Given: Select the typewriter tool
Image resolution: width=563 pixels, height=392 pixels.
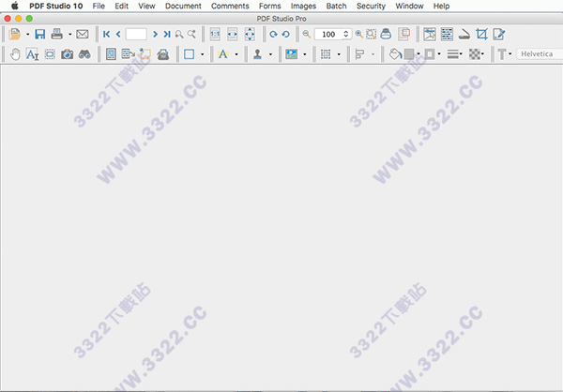Looking at the screenshot, I should (x=162, y=54).
